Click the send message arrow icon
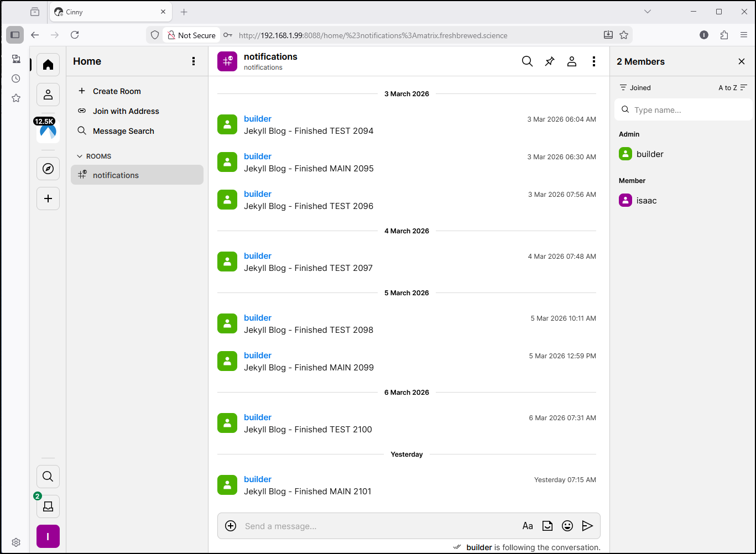Image resolution: width=756 pixels, height=554 pixels. tap(587, 526)
